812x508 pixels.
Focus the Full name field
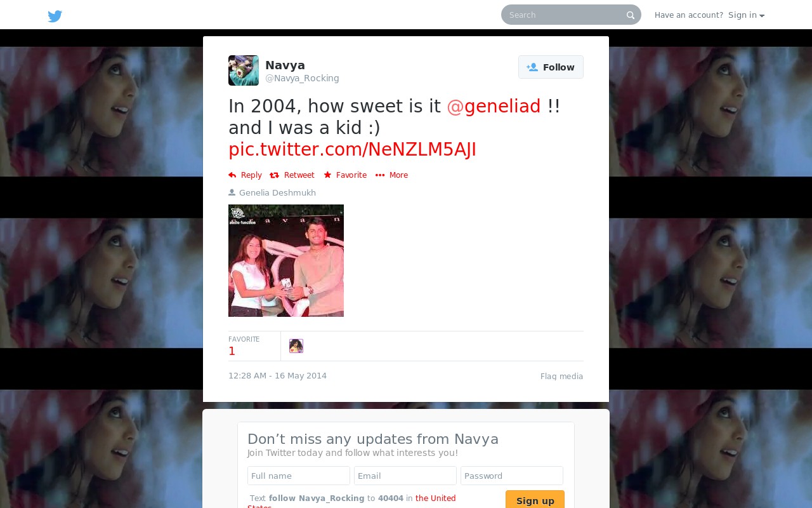(299, 476)
